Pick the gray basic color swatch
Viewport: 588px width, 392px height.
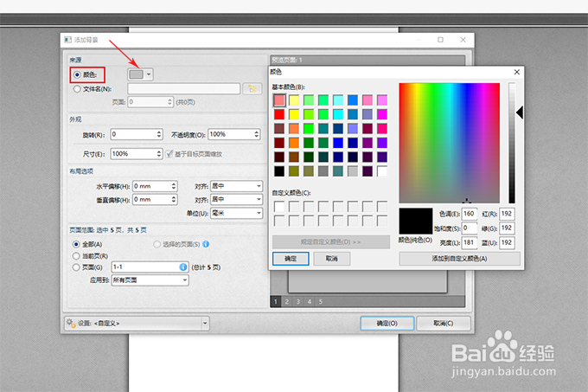click(x=323, y=171)
